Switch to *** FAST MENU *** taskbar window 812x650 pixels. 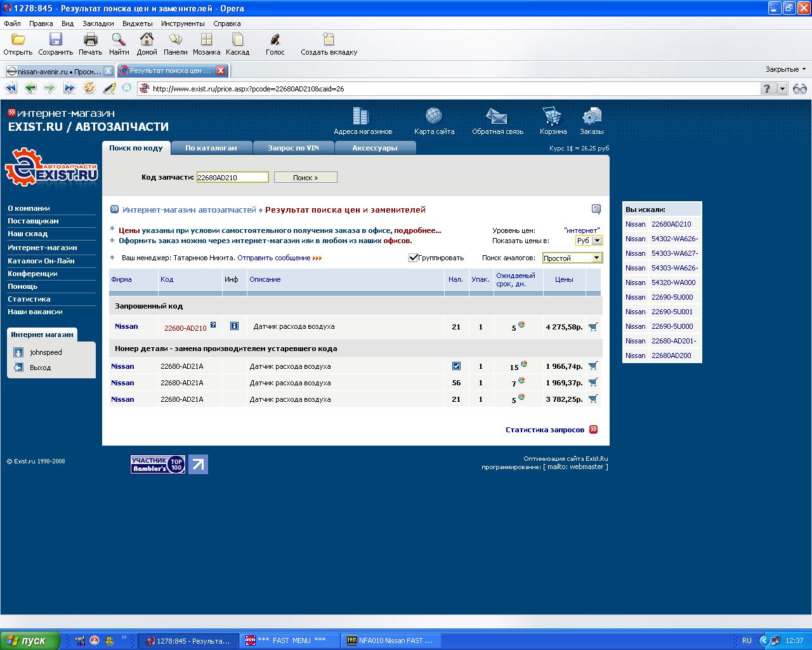290,640
